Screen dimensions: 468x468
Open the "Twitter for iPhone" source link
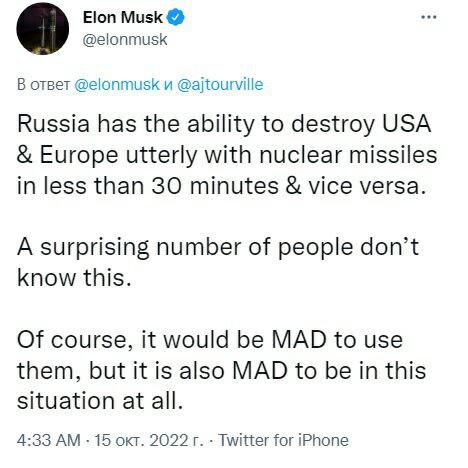[283, 440]
